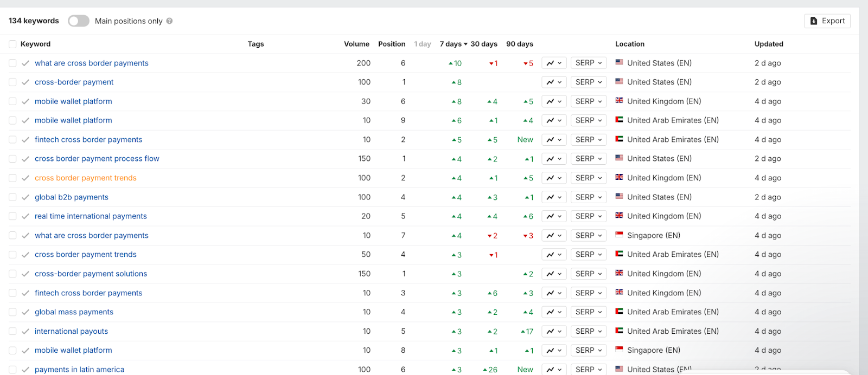The image size is (868, 375).
Task: Toggle the Main positions only switch
Action: [x=79, y=21]
